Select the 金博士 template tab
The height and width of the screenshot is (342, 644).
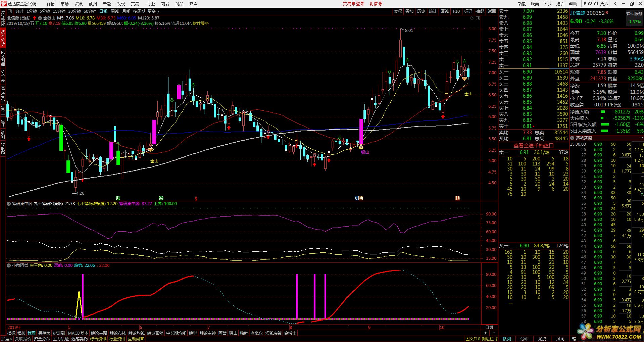[290, 333]
